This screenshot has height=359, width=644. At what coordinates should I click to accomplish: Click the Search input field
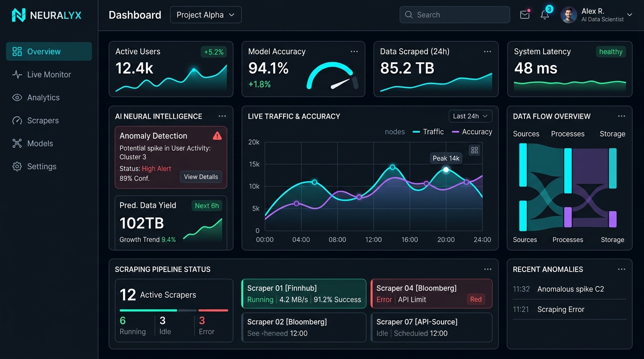point(455,15)
